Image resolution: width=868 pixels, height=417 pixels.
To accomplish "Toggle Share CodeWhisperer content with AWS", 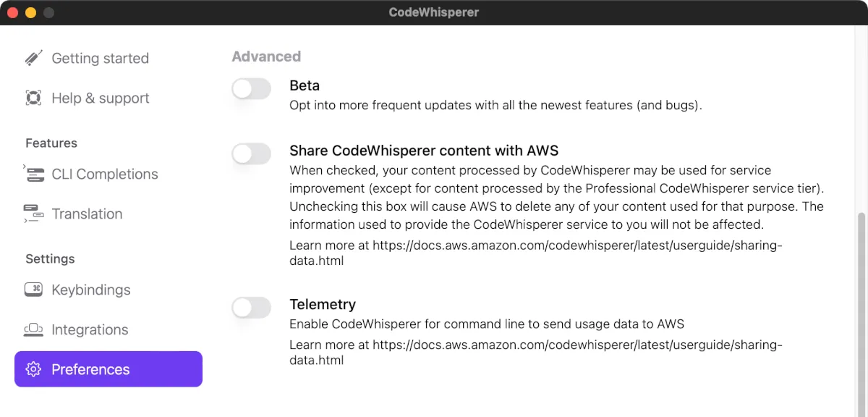I will [x=251, y=153].
